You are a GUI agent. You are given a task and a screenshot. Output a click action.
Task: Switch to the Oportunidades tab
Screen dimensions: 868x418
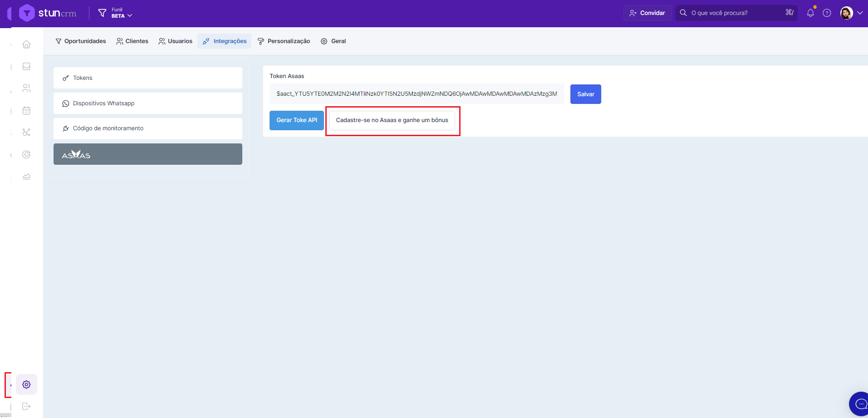pos(81,41)
